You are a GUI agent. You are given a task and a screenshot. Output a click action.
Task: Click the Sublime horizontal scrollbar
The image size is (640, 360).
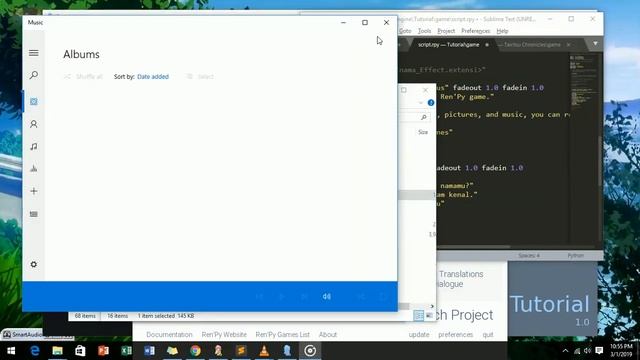click(x=473, y=247)
